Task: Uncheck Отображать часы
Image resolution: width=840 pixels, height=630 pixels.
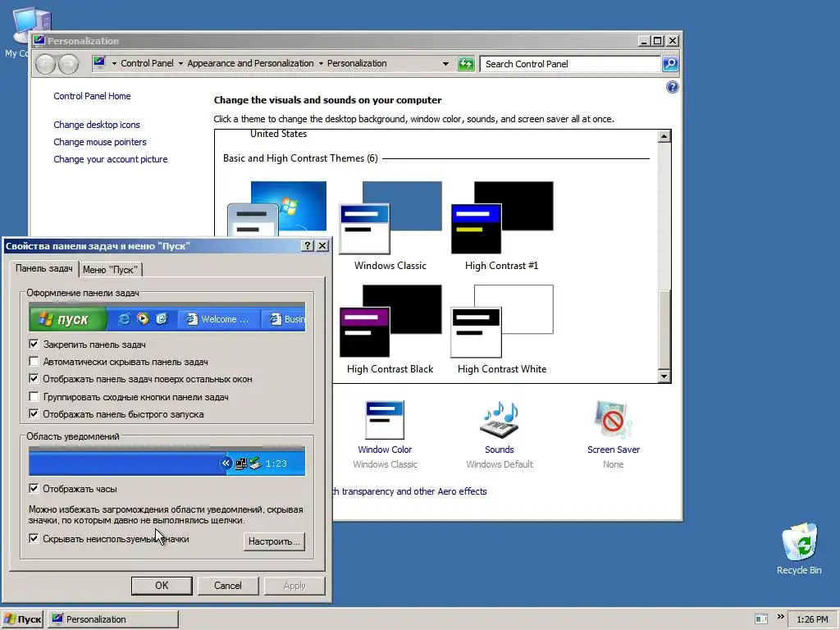Action: pos(34,488)
